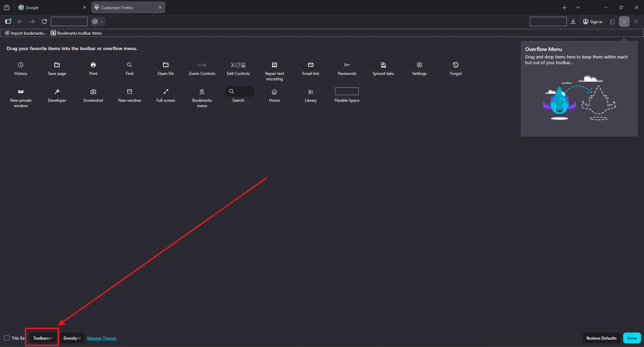The image size is (644, 347).
Task: Switch to the Google tab
Action: click(x=50, y=7)
